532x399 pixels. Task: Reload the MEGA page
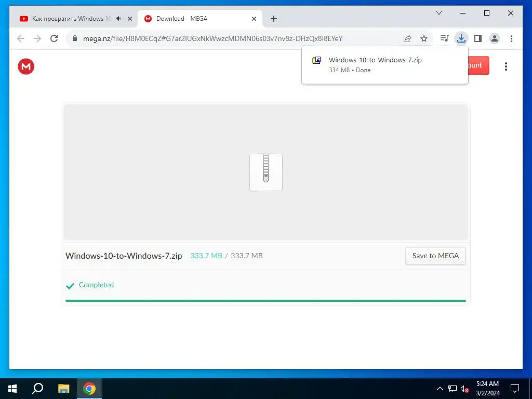point(54,38)
